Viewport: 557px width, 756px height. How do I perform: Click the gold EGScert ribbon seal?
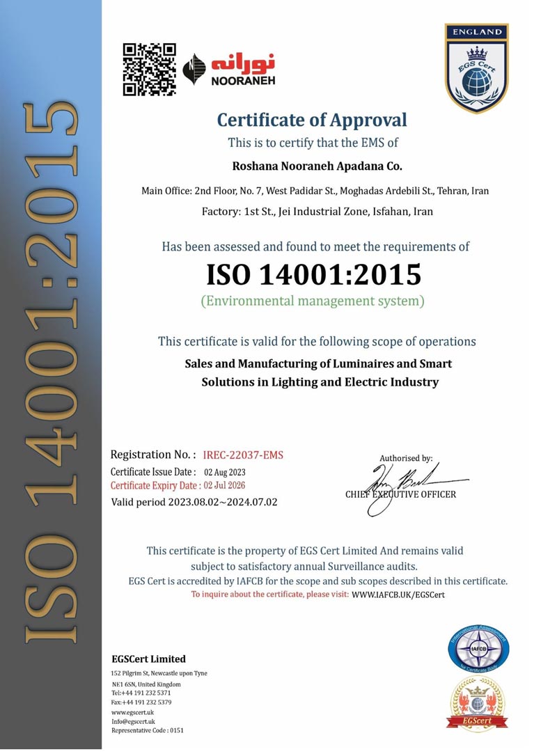(478, 704)
